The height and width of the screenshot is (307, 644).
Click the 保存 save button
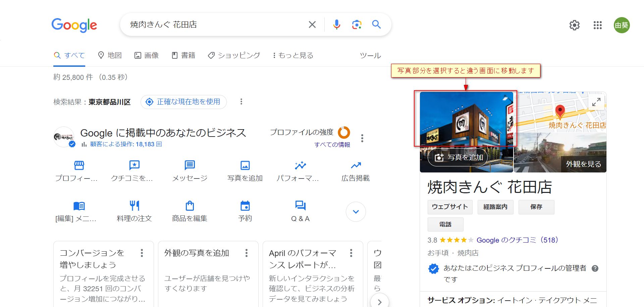point(536,207)
